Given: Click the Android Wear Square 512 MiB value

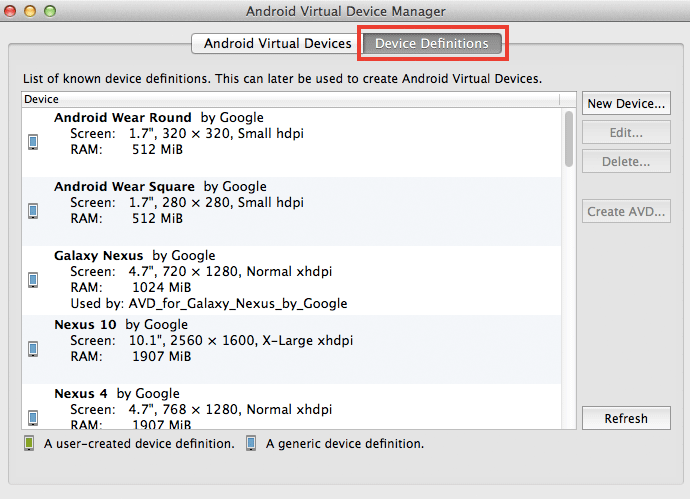Looking at the screenshot, I should pos(157,219).
